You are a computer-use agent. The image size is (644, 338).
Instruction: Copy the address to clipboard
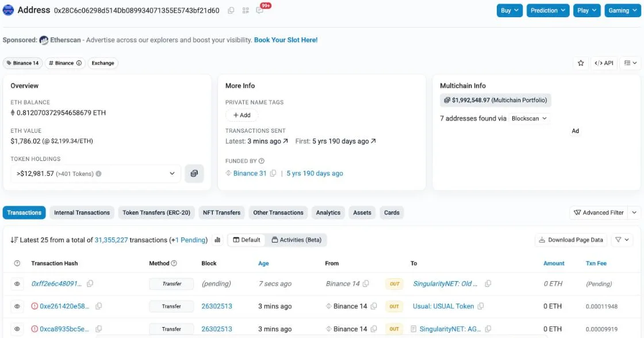(x=231, y=10)
